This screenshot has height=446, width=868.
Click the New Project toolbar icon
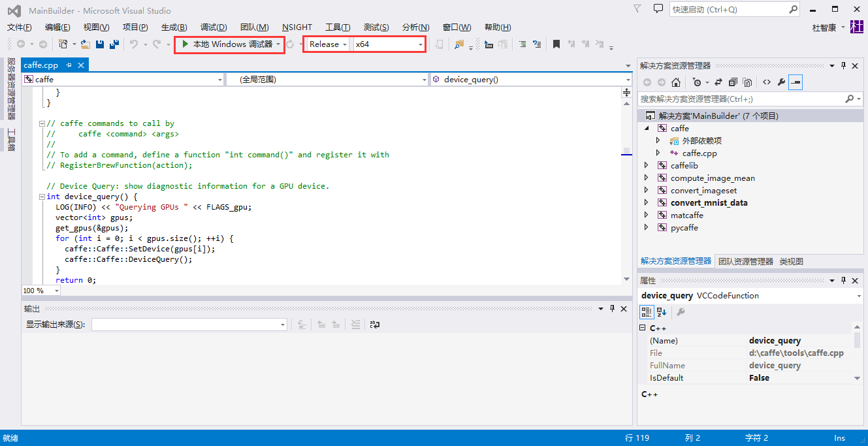tap(63, 44)
